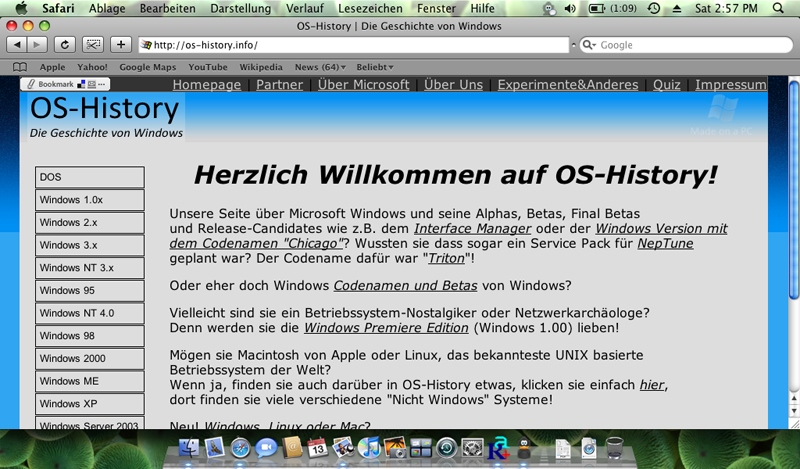Viewport: 800px width, 469px height.
Task: Open iTunes from the Dock
Action: click(x=371, y=449)
